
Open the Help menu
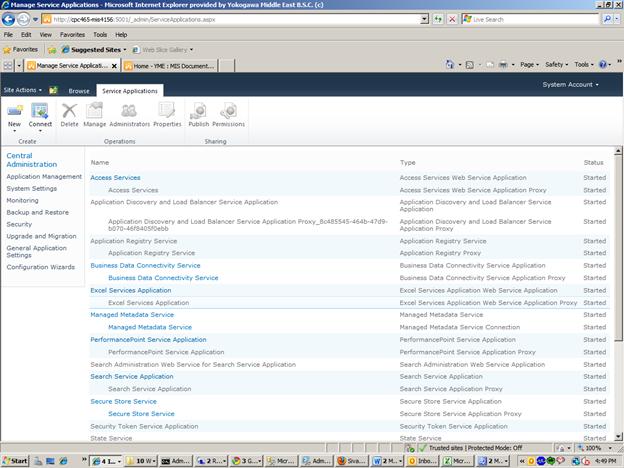coord(121,35)
